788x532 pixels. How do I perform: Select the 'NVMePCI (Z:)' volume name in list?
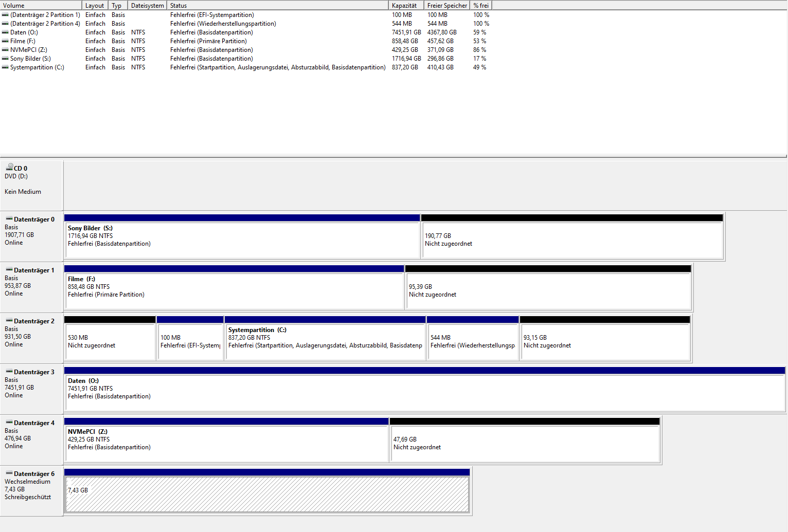coord(29,50)
